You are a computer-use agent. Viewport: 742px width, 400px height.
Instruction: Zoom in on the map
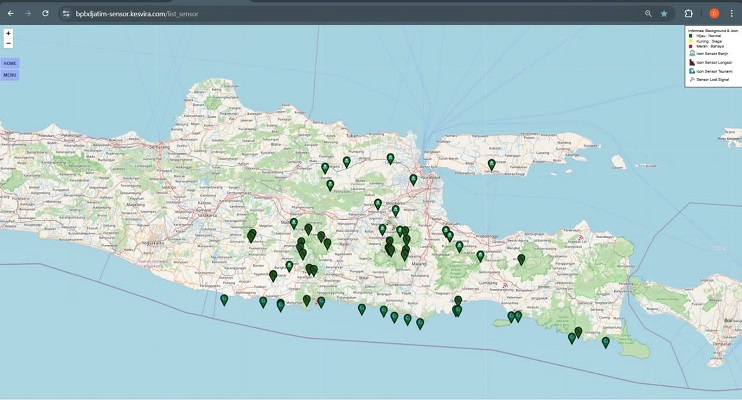pyautogui.click(x=8, y=33)
